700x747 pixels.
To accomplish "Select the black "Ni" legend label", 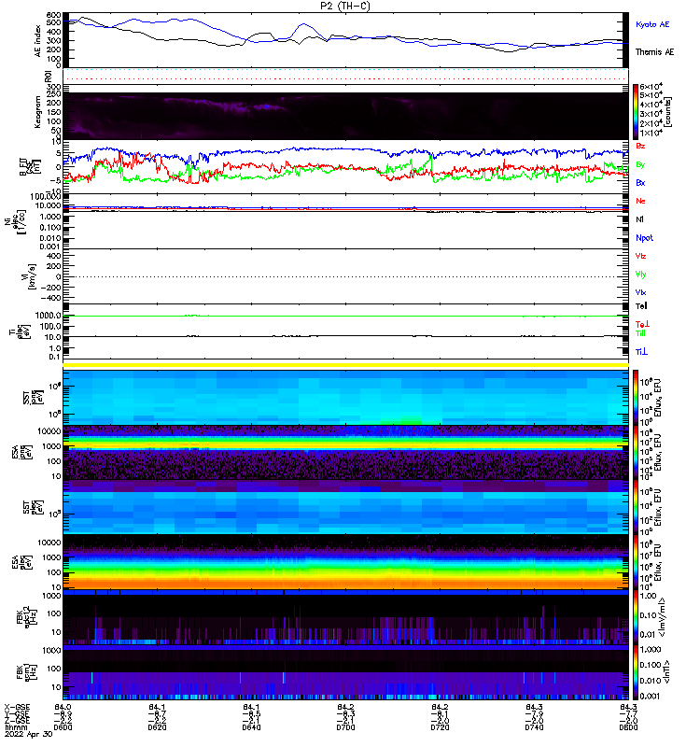I will [x=639, y=219].
